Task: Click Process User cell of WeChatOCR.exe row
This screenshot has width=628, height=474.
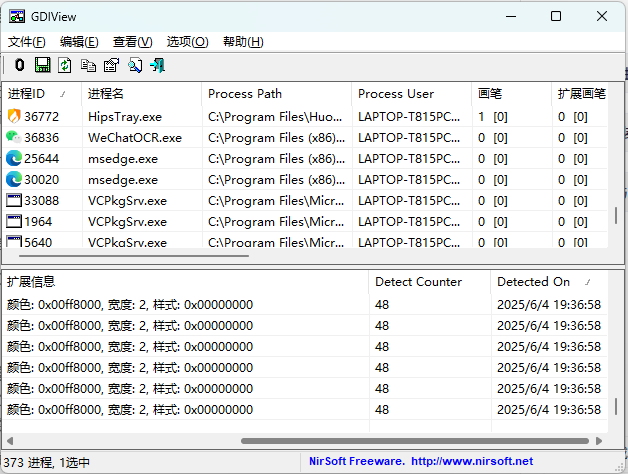Action: click(409, 138)
